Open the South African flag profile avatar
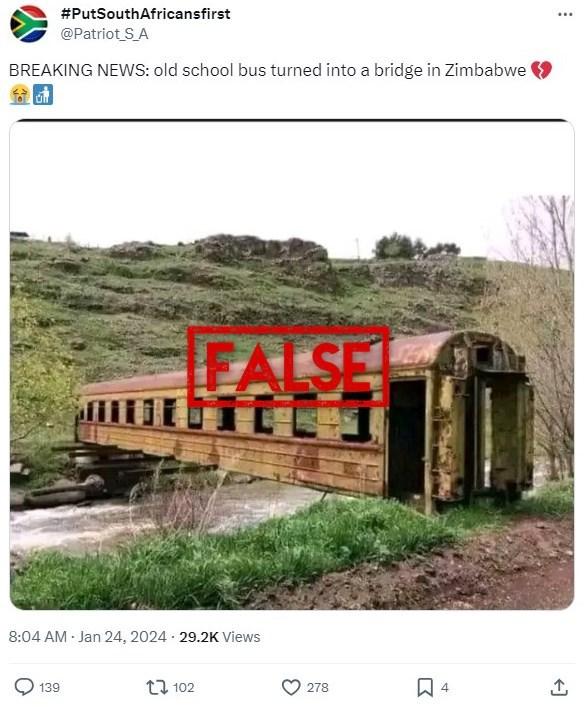 (x=28, y=24)
